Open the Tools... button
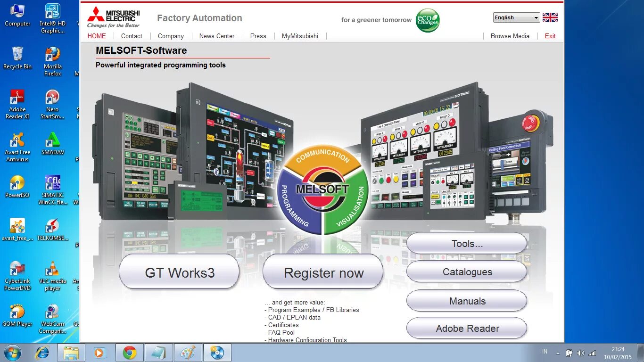Viewport: 644px width, 362px height. 467,244
